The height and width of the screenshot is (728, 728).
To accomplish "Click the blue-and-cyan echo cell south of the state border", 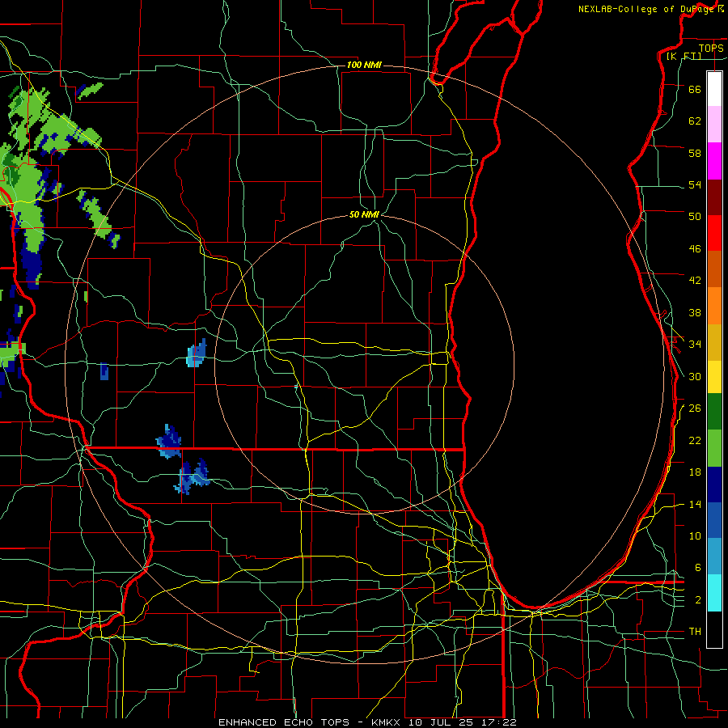I will [x=192, y=476].
